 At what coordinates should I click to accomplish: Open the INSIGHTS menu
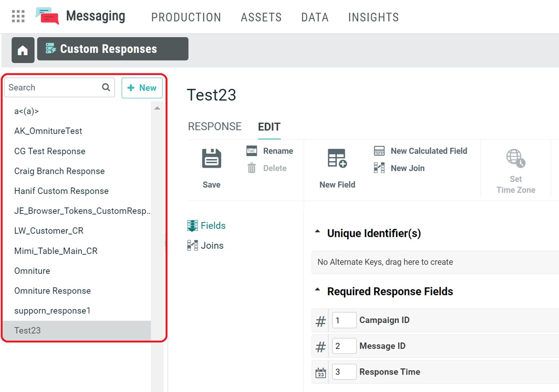tap(373, 17)
